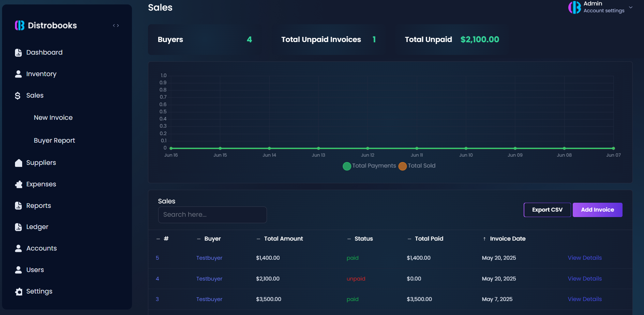Open Suppliers using its sidebar icon

pyautogui.click(x=18, y=163)
